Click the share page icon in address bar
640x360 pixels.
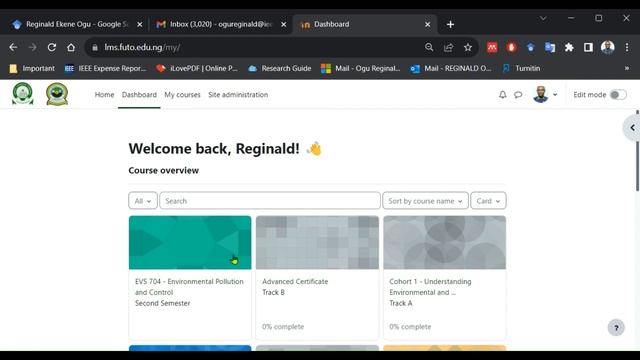click(448, 47)
